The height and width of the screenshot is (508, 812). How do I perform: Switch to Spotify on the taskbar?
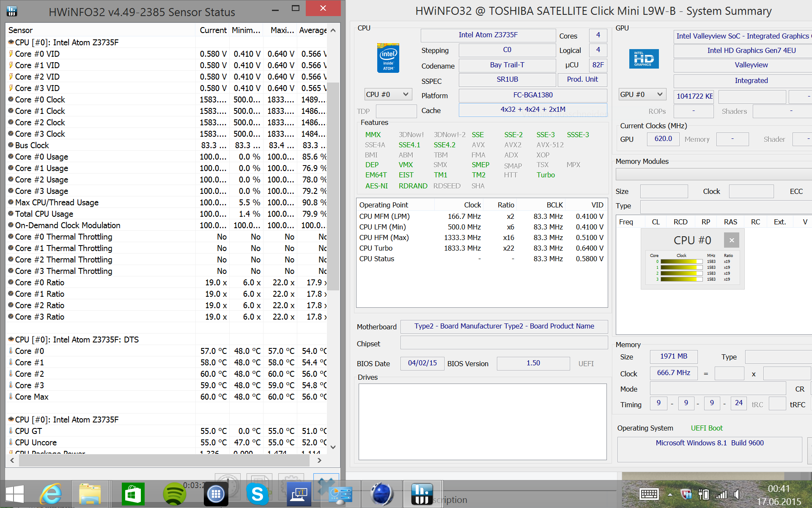[x=174, y=494]
